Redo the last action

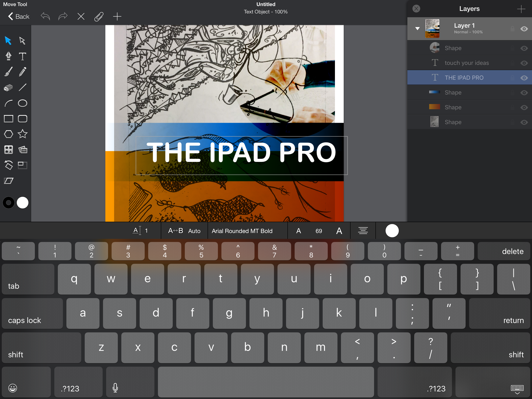[63, 16]
